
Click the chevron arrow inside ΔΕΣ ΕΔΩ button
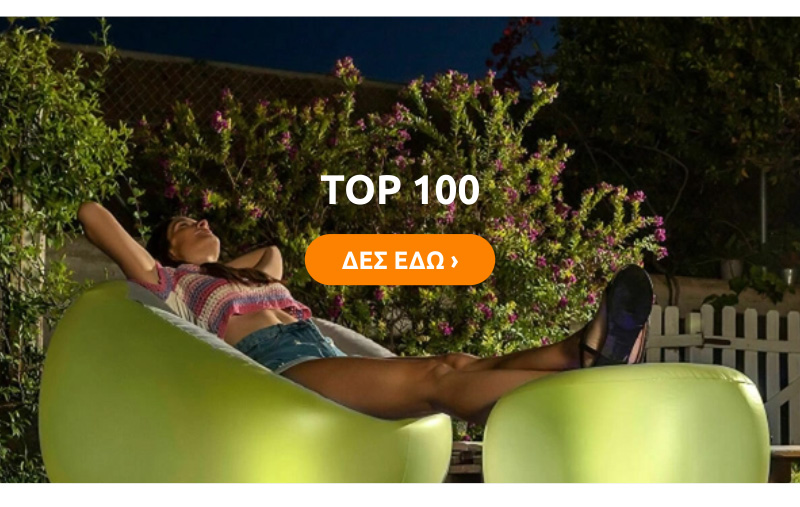(x=455, y=262)
